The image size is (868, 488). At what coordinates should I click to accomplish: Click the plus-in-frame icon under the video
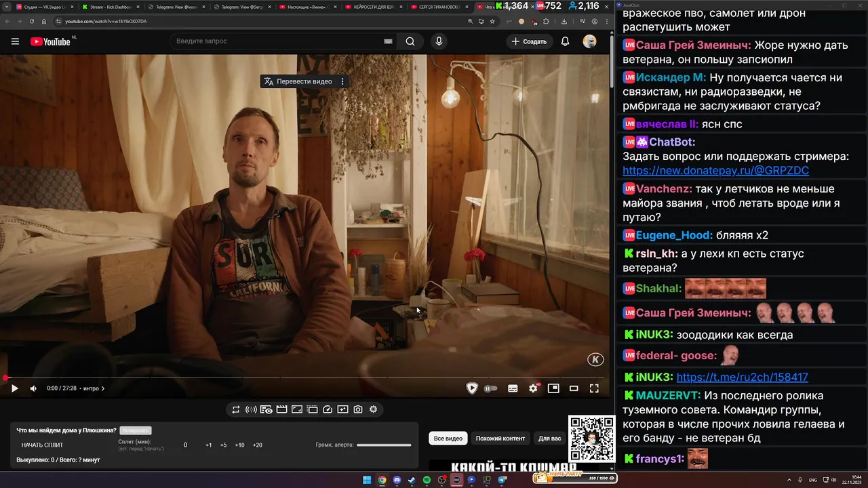(x=342, y=409)
